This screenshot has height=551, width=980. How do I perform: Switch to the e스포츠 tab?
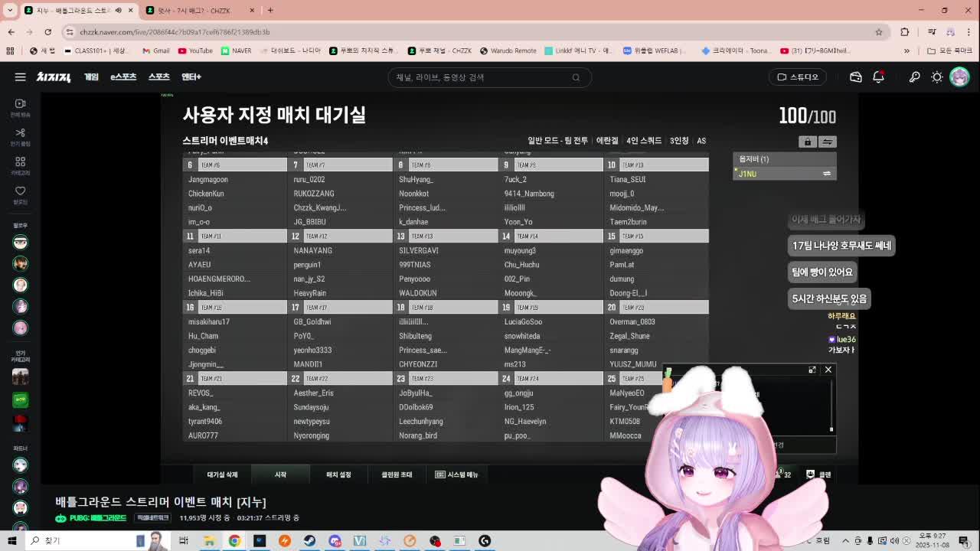click(x=122, y=77)
